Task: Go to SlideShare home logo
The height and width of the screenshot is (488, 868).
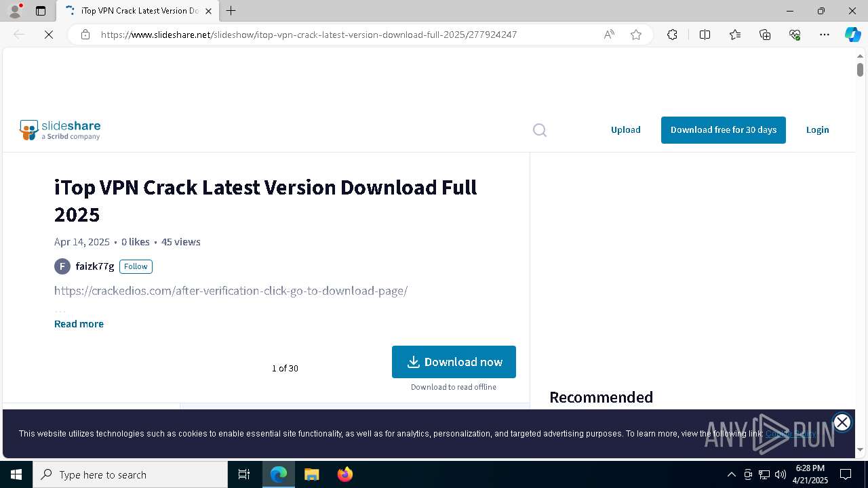Action: coord(60,130)
